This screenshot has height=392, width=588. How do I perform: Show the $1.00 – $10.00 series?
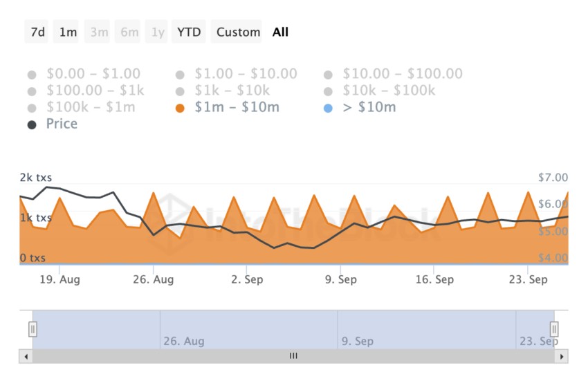click(x=237, y=74)
